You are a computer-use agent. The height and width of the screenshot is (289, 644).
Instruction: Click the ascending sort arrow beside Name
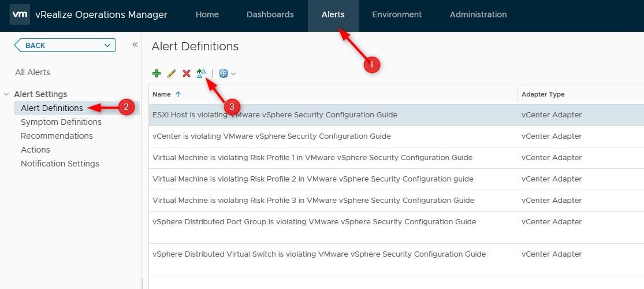pos(178,94)
